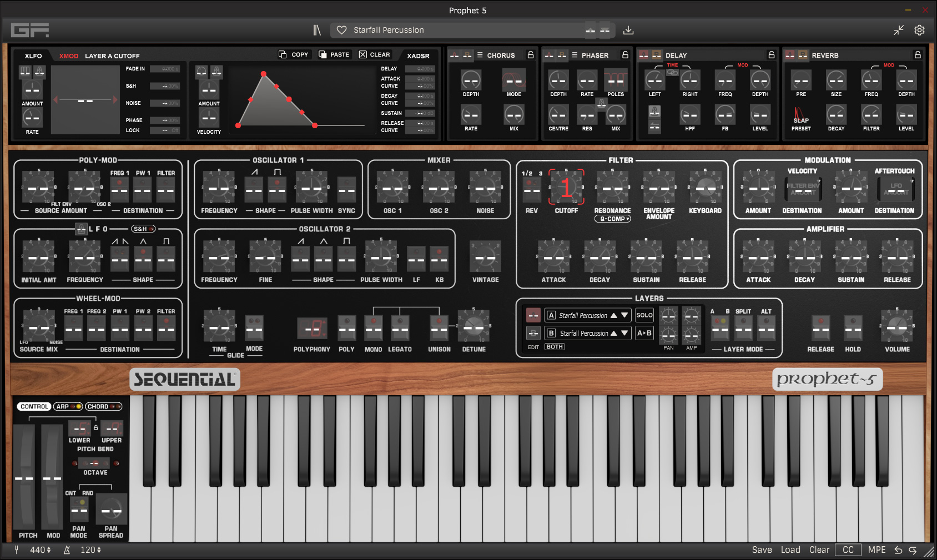Open the Phaser hamburger menu icon
The height and width of the screenshot is (560, 937).
pos(575,55)
